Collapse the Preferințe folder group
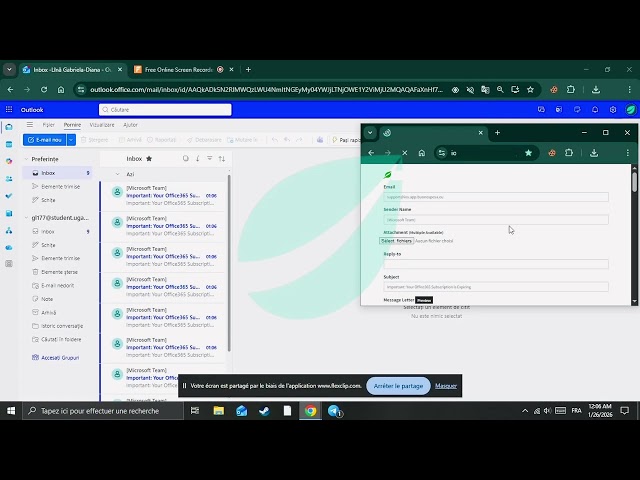 coord(27,159)
